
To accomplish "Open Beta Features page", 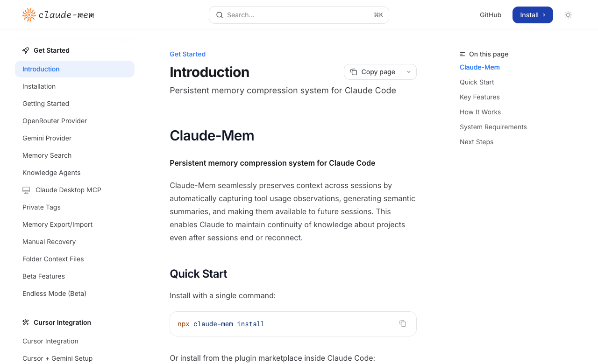I will click(75, 276).
